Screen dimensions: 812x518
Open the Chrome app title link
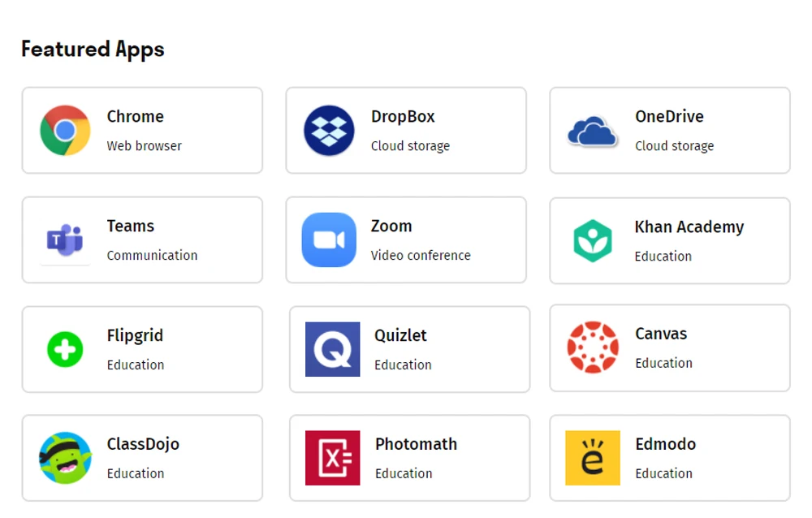pyautogui.click(x=135, y=116)
